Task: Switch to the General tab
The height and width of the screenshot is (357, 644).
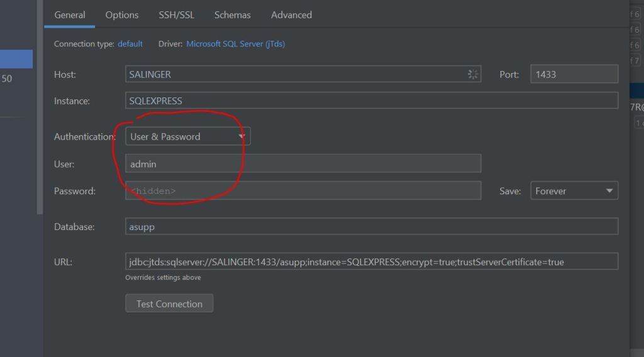Action: tap(69, 15)
